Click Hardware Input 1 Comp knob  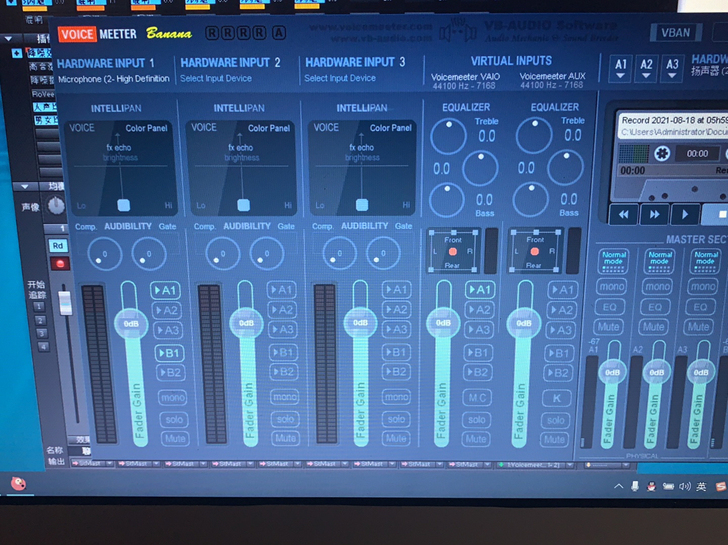click(x=104, y=254)
